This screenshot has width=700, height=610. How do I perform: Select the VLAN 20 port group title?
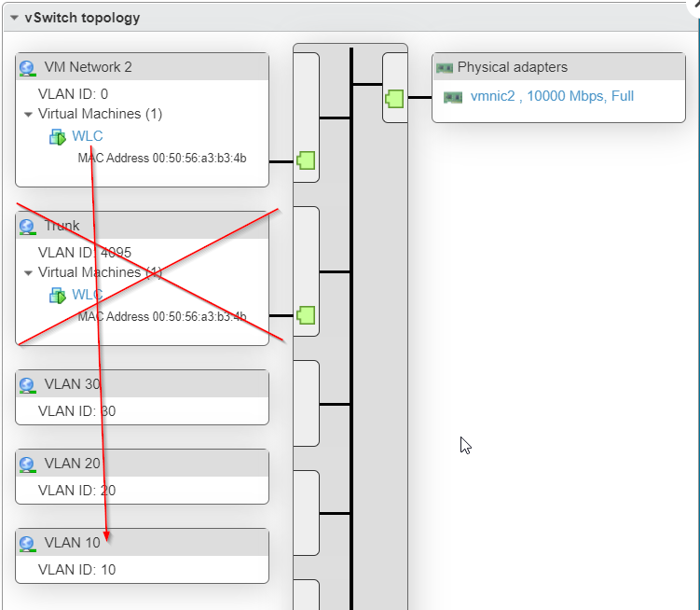pos(73,464)
